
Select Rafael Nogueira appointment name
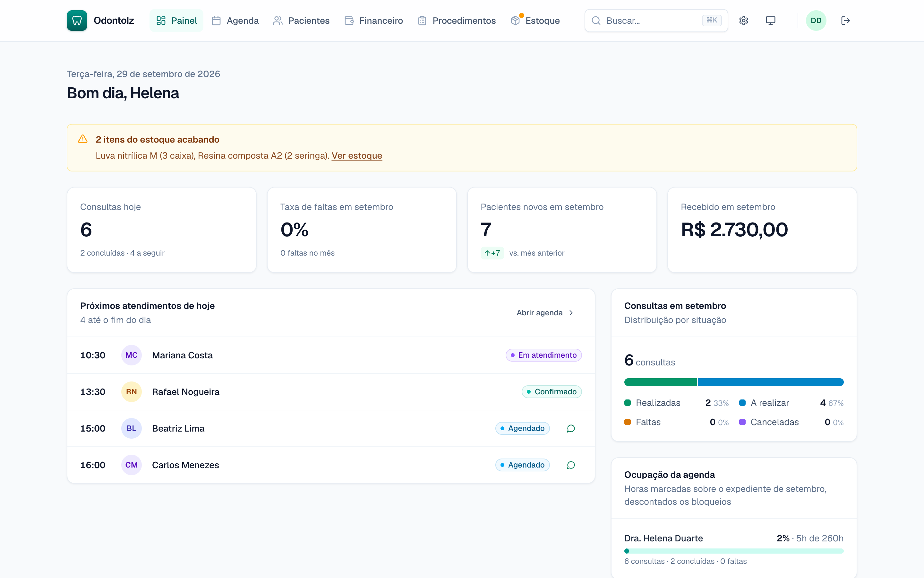185,392
